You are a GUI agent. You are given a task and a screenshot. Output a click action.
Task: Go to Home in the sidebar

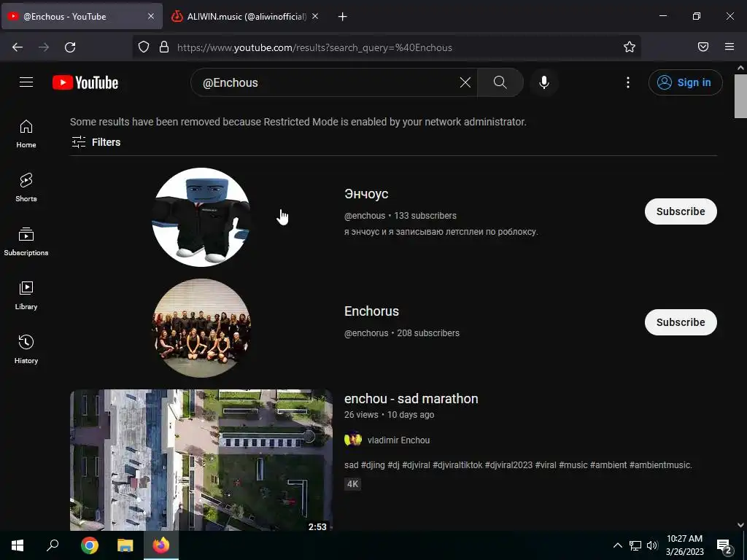point(26,134)
